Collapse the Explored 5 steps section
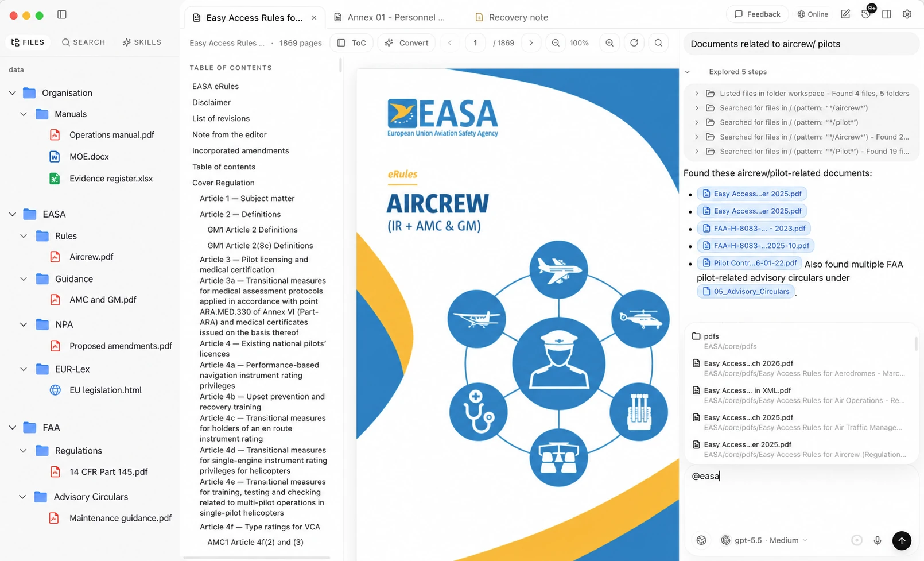 point(688,72)
